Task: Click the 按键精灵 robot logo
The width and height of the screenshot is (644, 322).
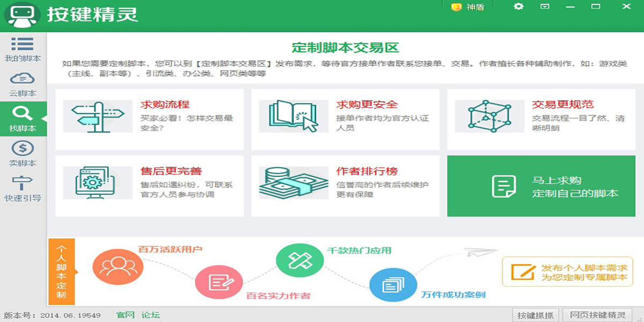Action: (23, 15)
